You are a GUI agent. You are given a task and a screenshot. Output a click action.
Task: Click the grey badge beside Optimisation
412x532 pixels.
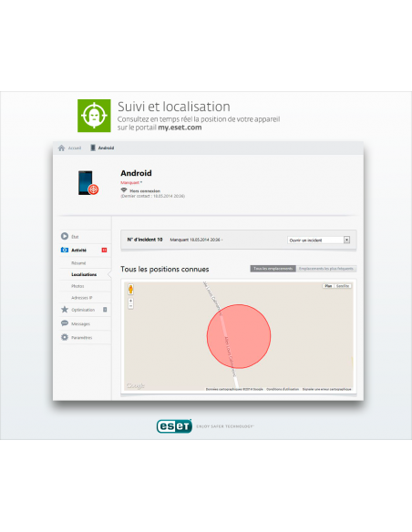point(105,310)
